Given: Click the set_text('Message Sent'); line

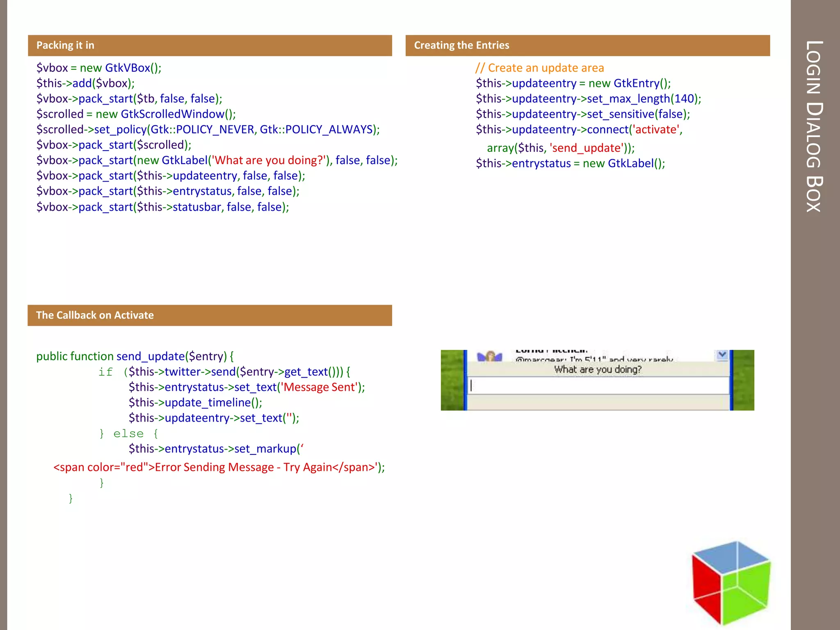Looking at the screenshot, I should [247, 387].
